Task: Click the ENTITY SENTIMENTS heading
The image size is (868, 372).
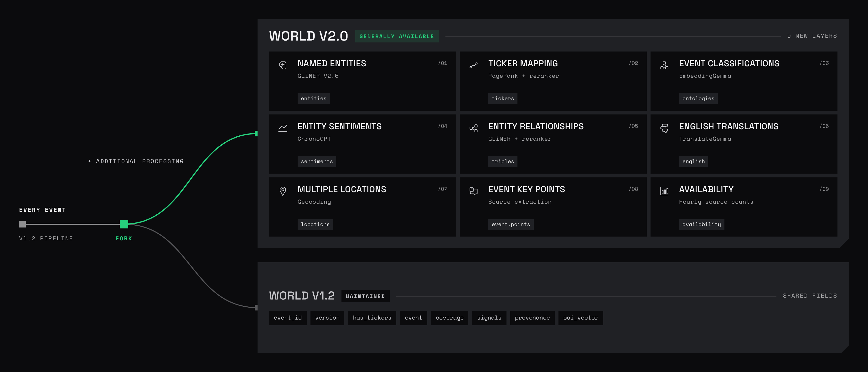Action: click(339, 126)
